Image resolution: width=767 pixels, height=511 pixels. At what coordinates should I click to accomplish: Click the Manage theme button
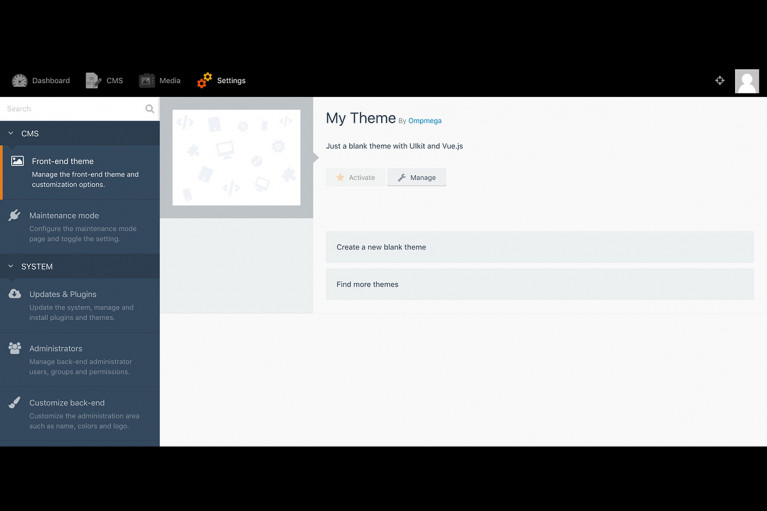pos(417,178)
